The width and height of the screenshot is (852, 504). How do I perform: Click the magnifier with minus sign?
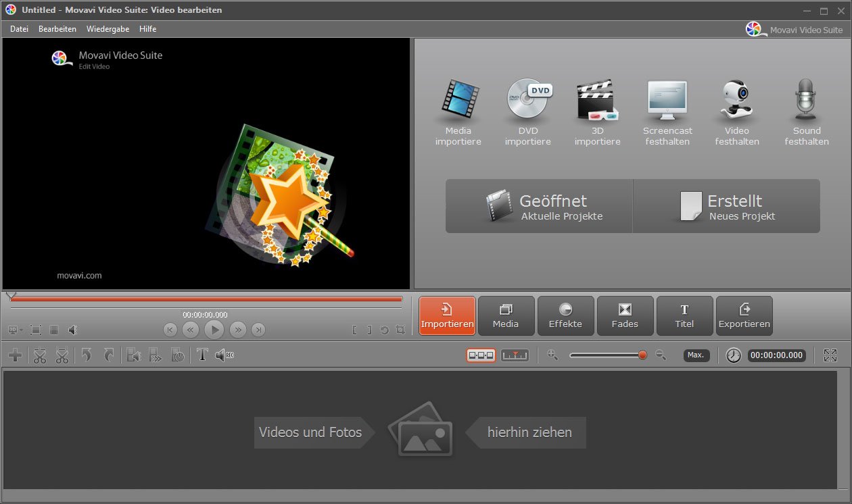(661, 355)
